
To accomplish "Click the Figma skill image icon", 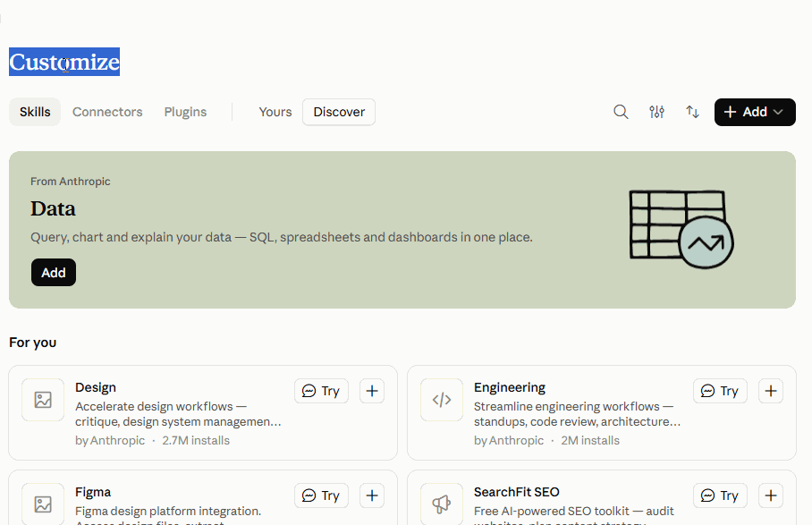I will tap(43, 504).
